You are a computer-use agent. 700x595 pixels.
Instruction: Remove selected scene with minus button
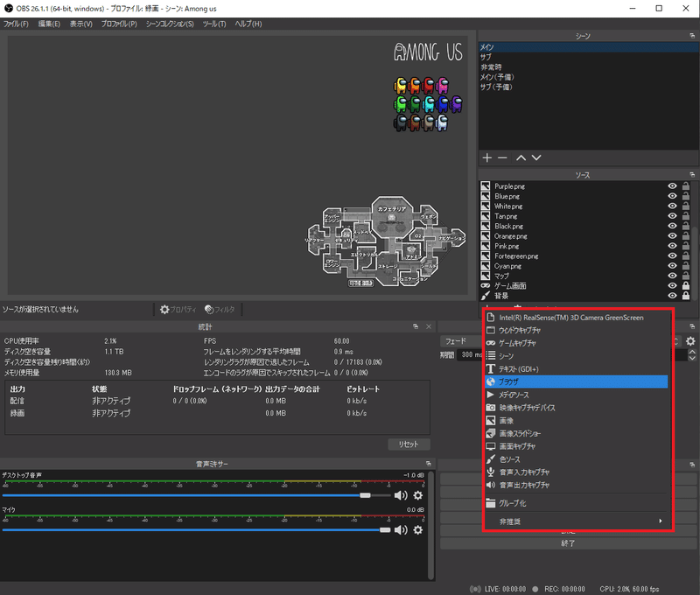502,157
